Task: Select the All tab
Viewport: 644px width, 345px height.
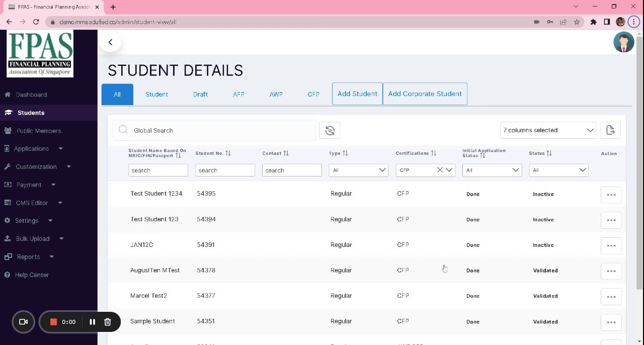Action: [x=117, y=95]
